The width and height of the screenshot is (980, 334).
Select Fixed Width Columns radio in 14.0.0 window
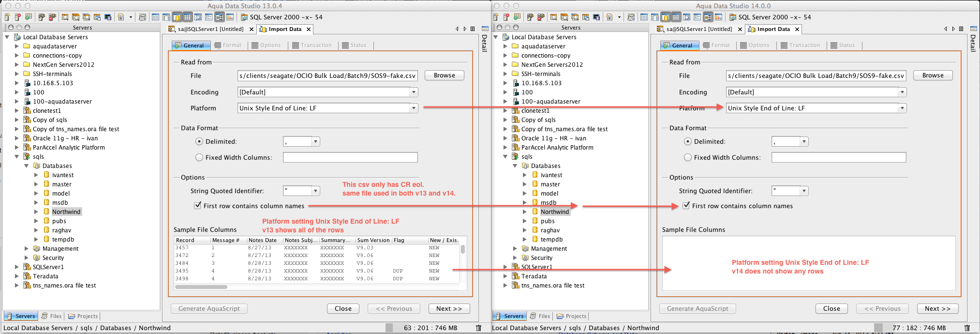(x=688, y=157)
